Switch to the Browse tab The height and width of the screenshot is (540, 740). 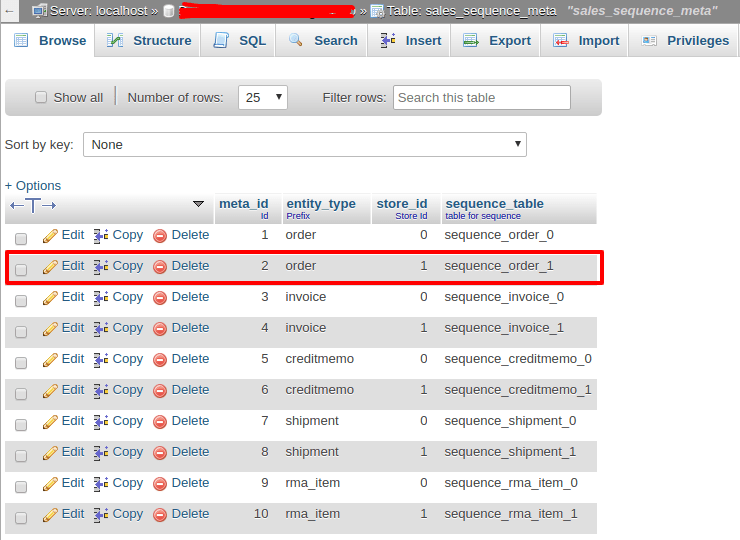tap(48, 41)
